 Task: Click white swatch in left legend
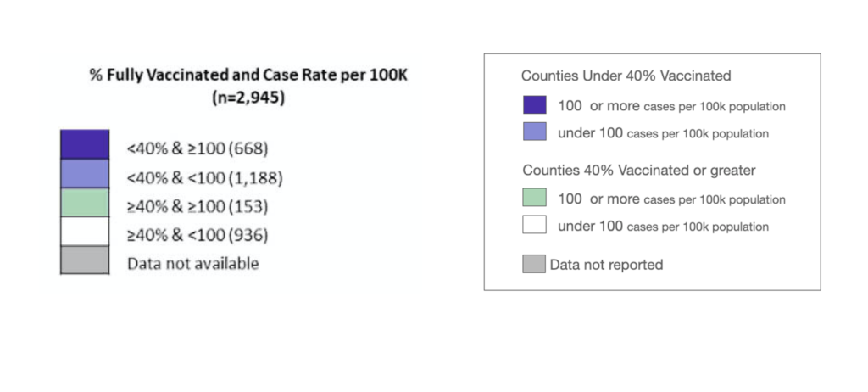coord(85,231)
